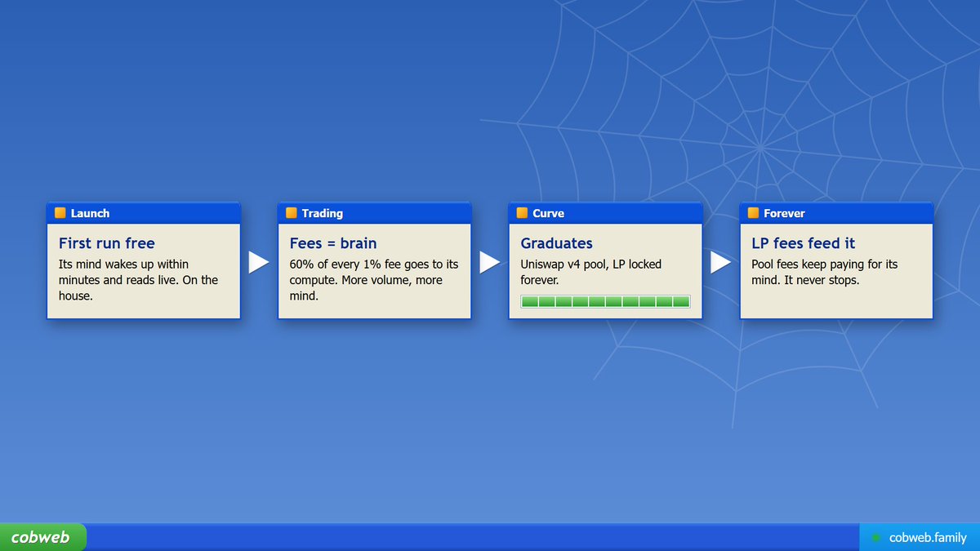
Task: Select the orange icon in the Curve window
Action: coord(522,213)
